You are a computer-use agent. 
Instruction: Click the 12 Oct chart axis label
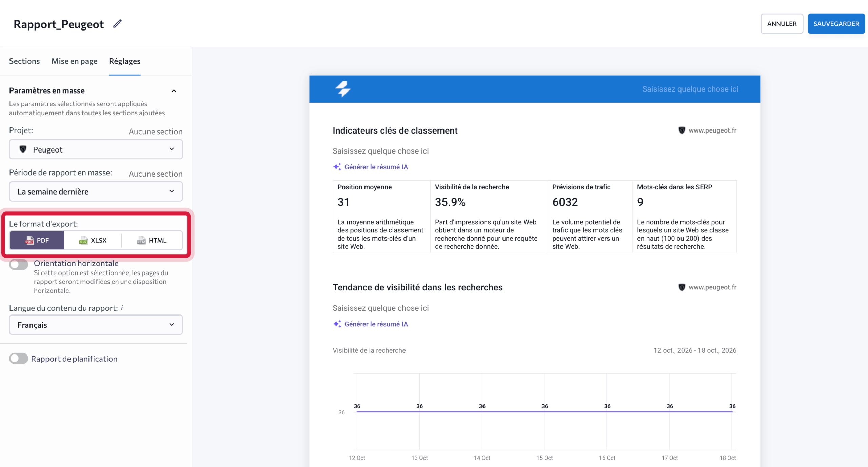(357, 458)
